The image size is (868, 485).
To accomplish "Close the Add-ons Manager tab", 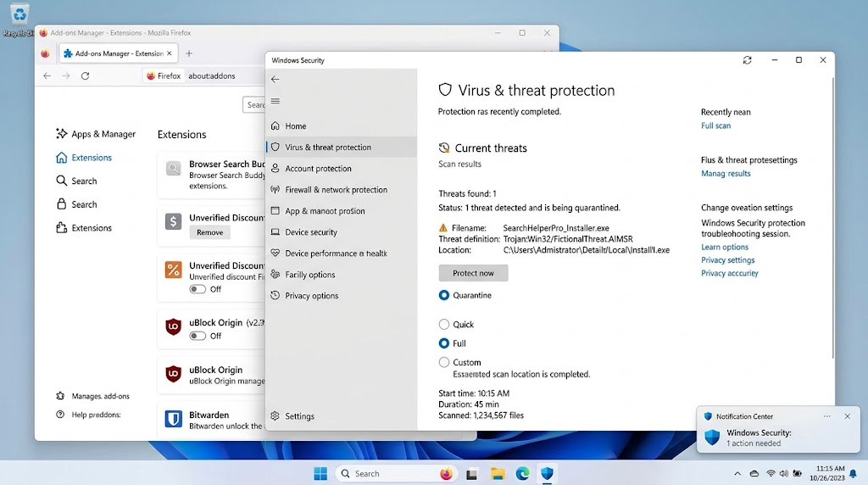I will pos(170,53).
